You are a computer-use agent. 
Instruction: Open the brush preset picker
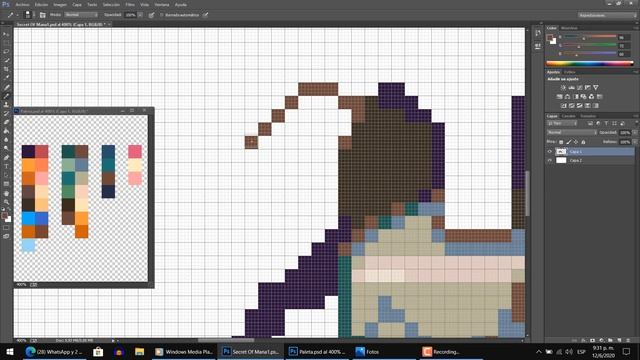click(x=28, y=15)
